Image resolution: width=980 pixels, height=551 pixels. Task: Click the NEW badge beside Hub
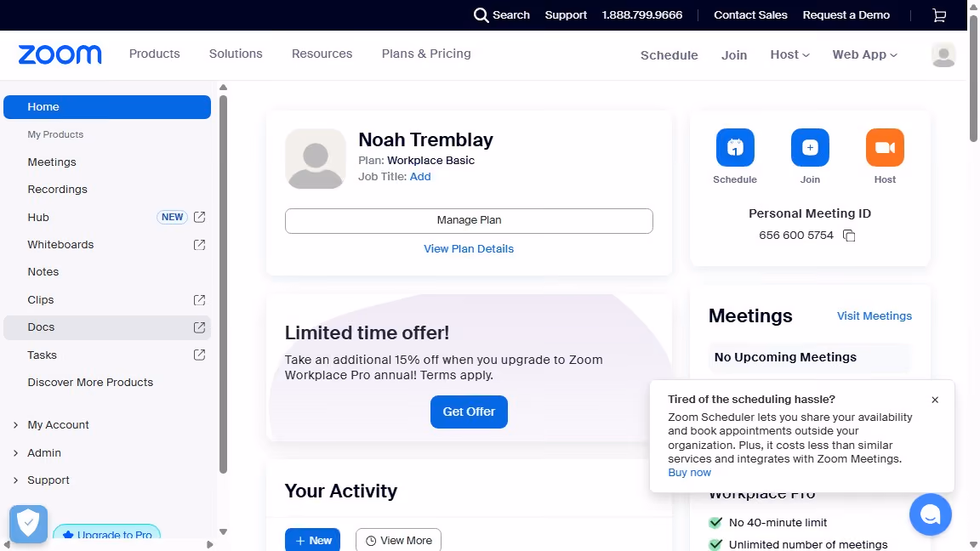[x=172, y=218]
